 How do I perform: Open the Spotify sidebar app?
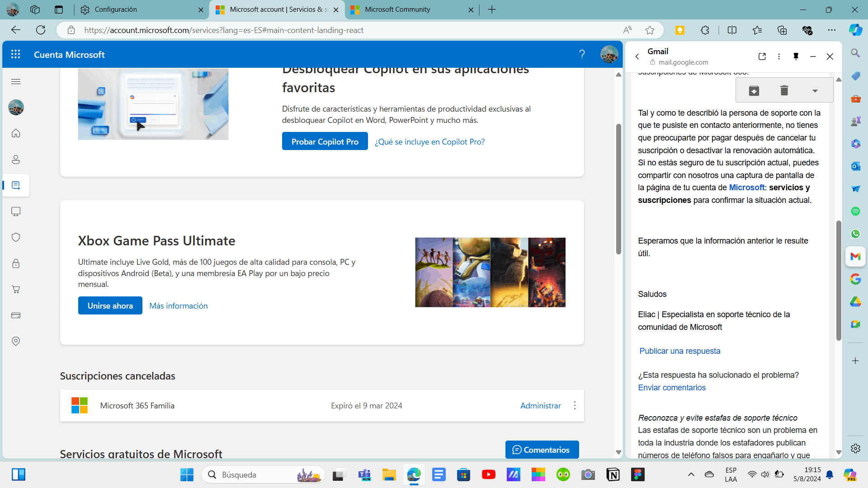(x=855, y=211)
